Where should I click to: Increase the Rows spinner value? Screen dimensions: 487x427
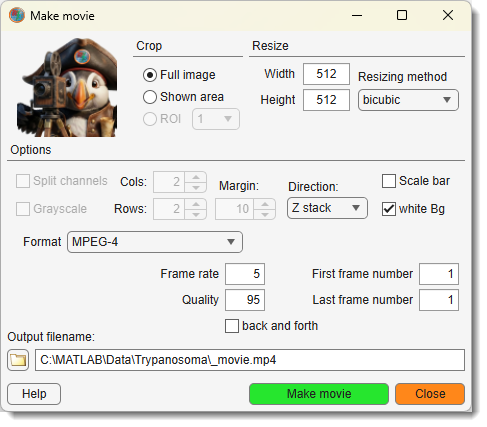point(196,204)
